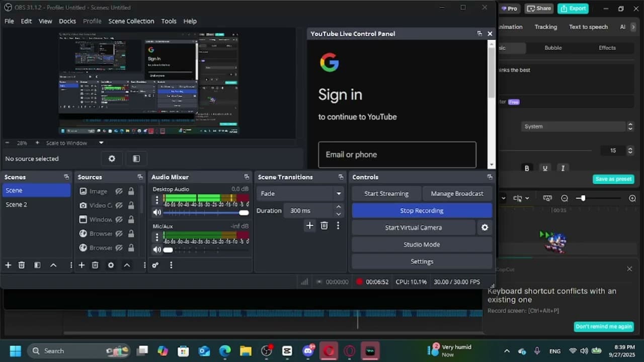
Task: Float the Scenes dock panel
Action: [66, 177]
